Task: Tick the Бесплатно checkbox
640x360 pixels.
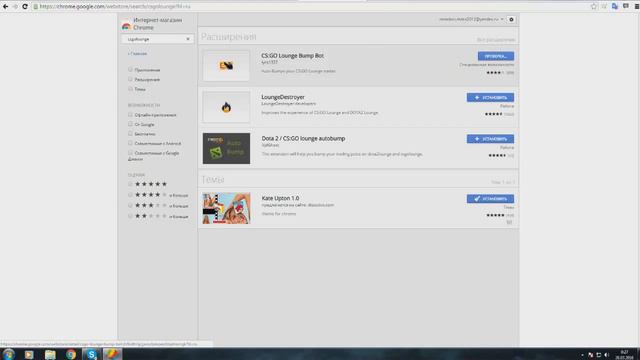Action: (x=131, y=133)
